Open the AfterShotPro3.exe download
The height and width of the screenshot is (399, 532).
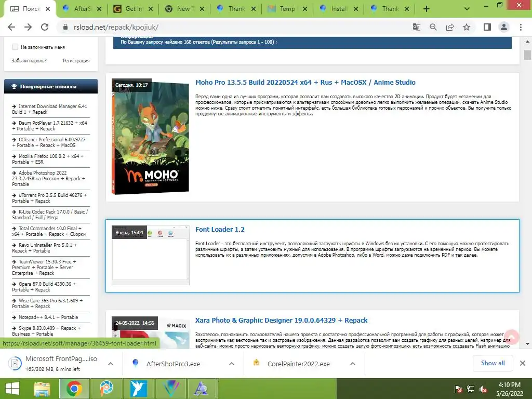point(173,364)
